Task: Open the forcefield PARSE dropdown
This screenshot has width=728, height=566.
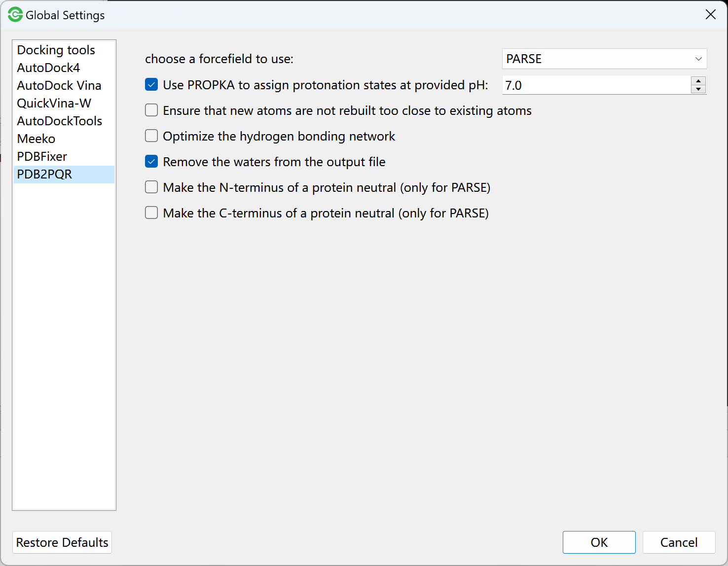Action: 604,59
